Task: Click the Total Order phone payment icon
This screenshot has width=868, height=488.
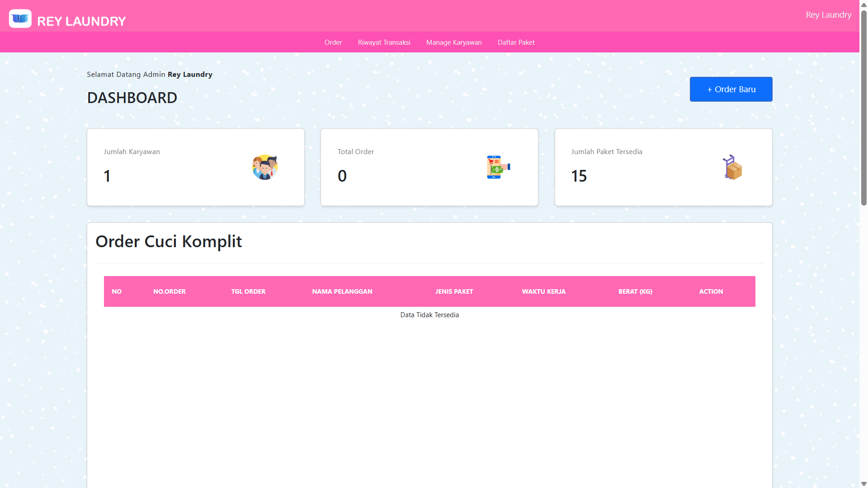Action: [498, 167]
